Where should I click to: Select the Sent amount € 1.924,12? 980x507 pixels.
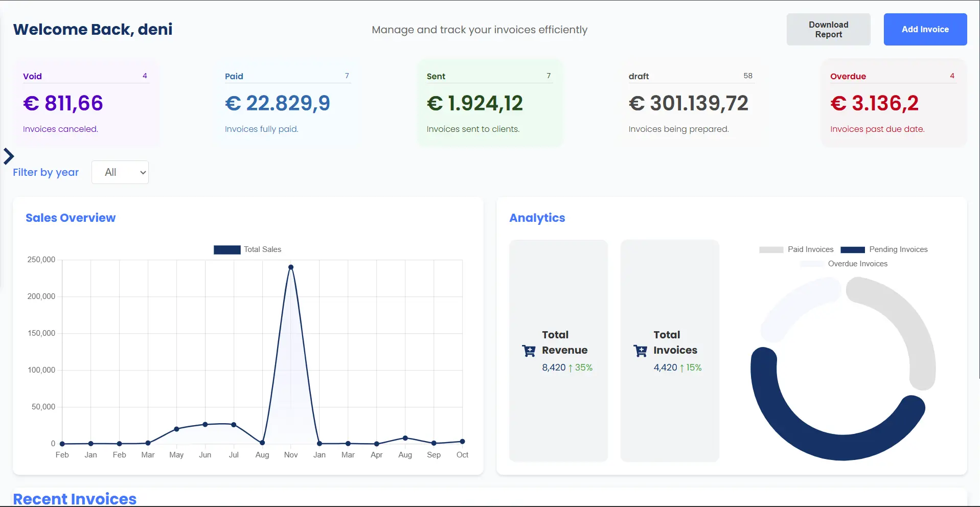[x=475, y=103]
